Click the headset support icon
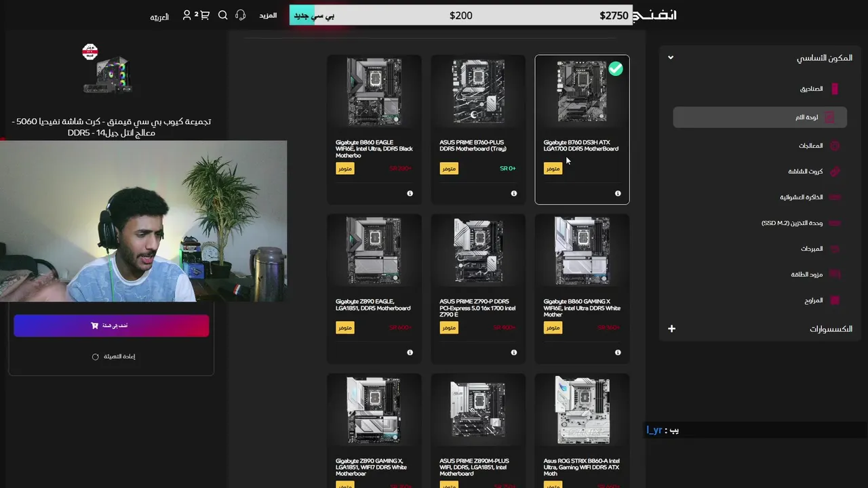 click(x=240, y=15)
